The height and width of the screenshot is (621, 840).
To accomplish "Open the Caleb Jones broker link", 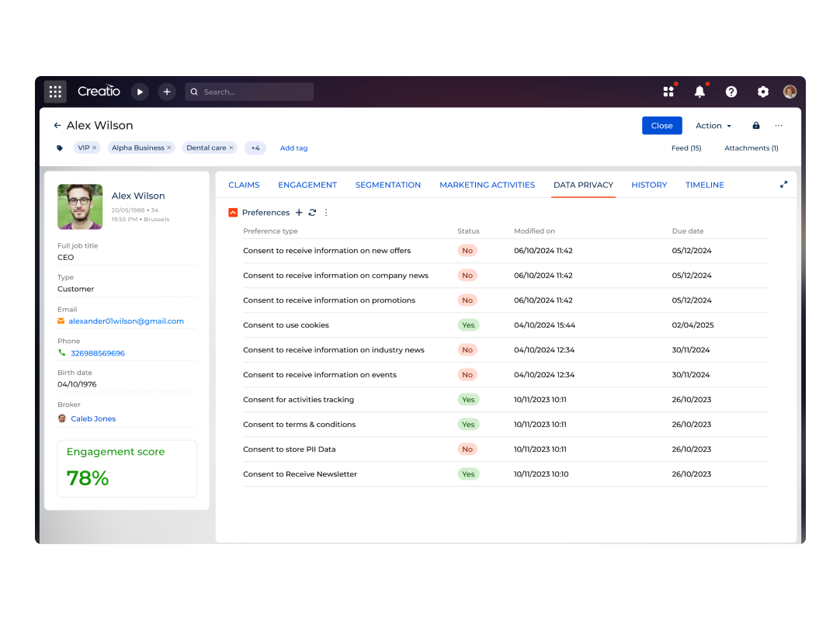I will coord(93,418).
